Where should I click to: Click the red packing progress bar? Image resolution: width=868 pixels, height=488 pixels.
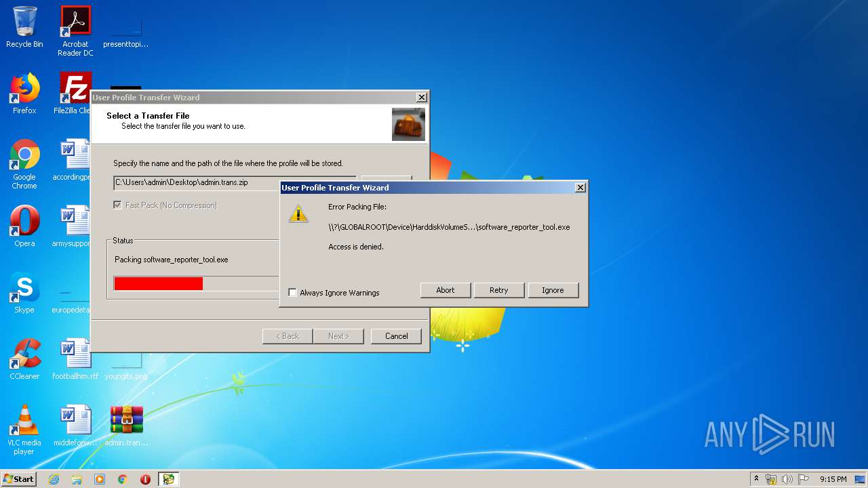point(159,283)
